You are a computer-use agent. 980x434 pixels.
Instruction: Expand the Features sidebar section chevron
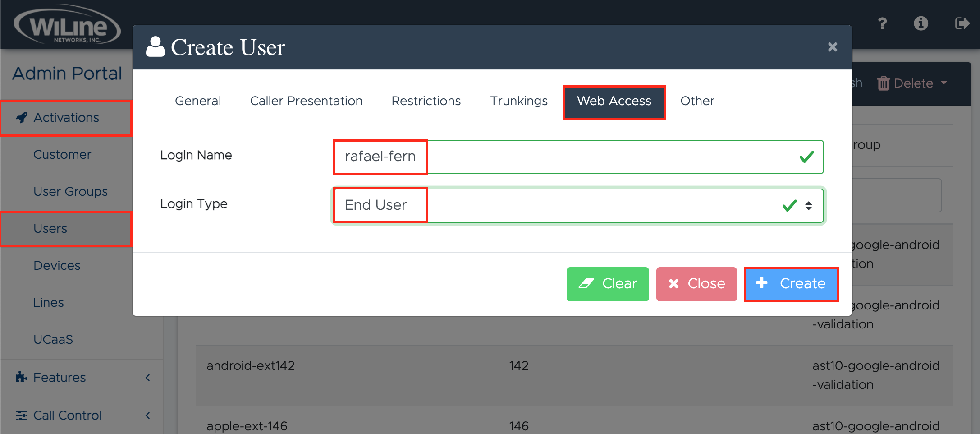coord(147,378)
